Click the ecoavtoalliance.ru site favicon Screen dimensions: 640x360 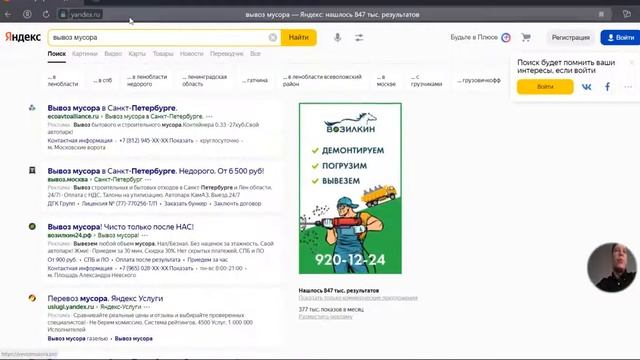click(x=32, y=108)
